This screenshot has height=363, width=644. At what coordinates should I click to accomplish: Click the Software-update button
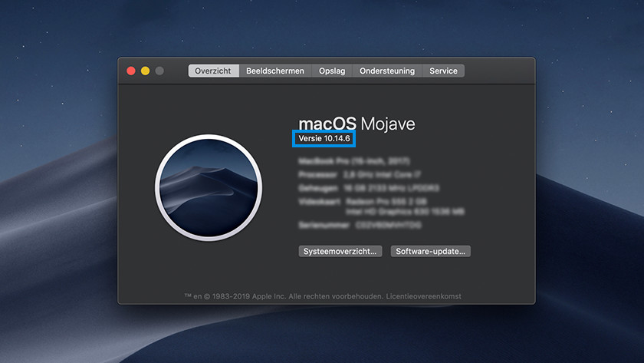430,251
